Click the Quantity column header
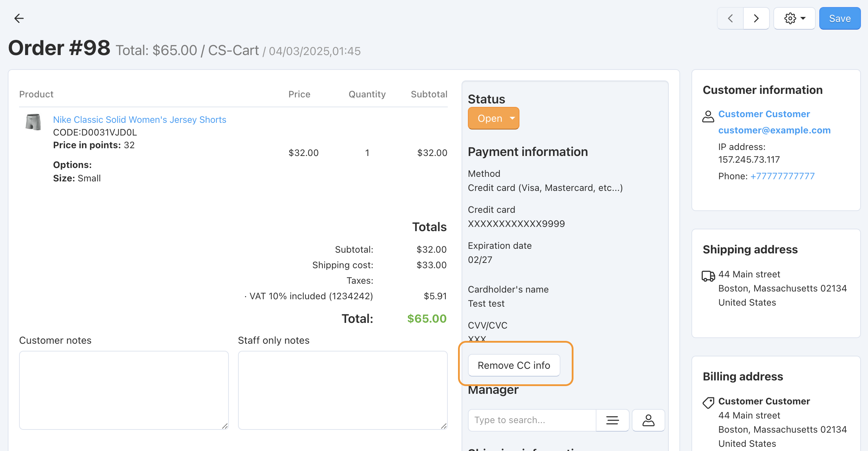This screenshot has height=451, width=868. tap(367, 94)
